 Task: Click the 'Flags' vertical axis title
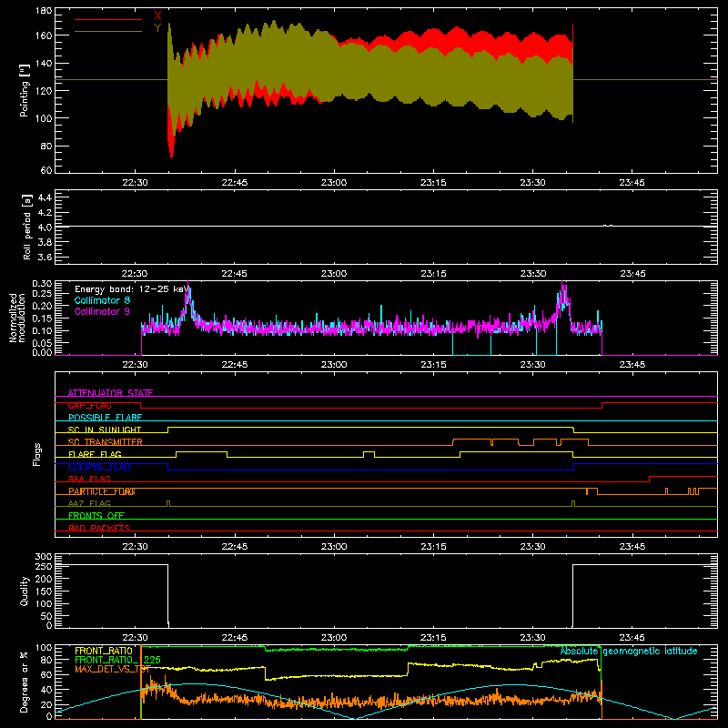click(x=36, y=454)
